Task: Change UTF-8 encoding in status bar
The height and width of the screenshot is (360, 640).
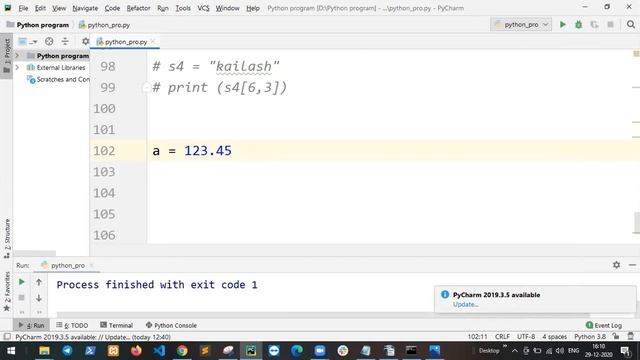Action: [x=526, y=337]
